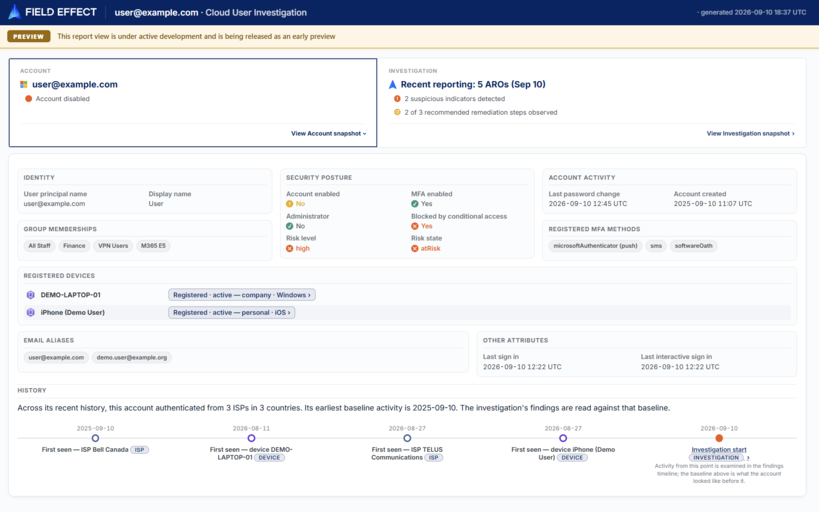Click the DEMO-LAPTOP-01 device name
Image resolution: width=819 pixels, height=512 pixels.
tap(71, 295)
